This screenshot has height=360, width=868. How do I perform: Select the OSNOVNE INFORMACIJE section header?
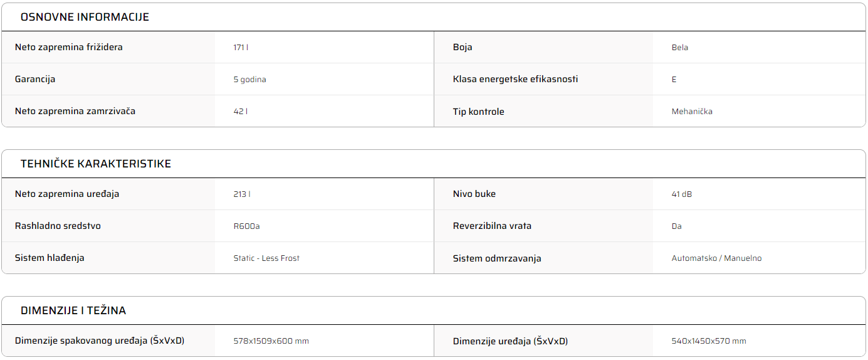point(85,17)
